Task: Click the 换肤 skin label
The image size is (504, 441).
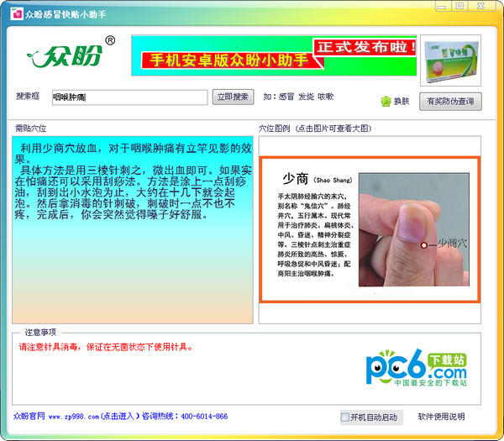Action: tap(402, 102)
